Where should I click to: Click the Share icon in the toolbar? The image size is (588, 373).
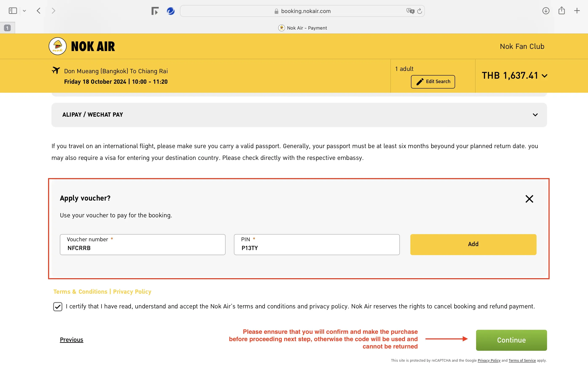point(561,11)
